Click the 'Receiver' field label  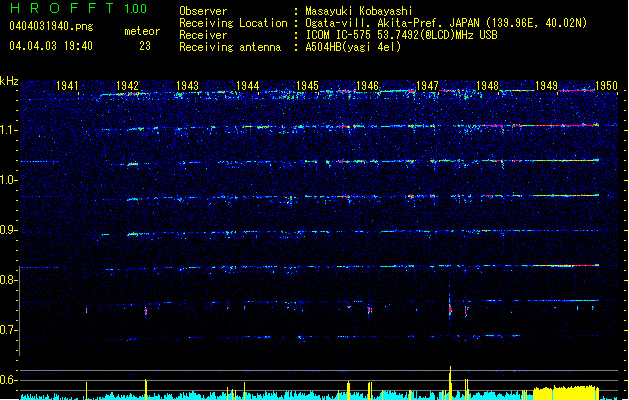pyautogui.click(x=203, y=35)
